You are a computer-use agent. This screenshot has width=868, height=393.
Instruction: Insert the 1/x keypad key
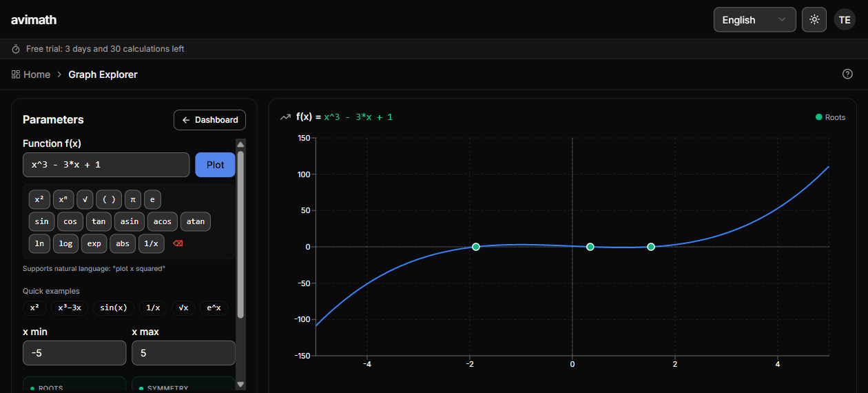(x=152, y=244)
